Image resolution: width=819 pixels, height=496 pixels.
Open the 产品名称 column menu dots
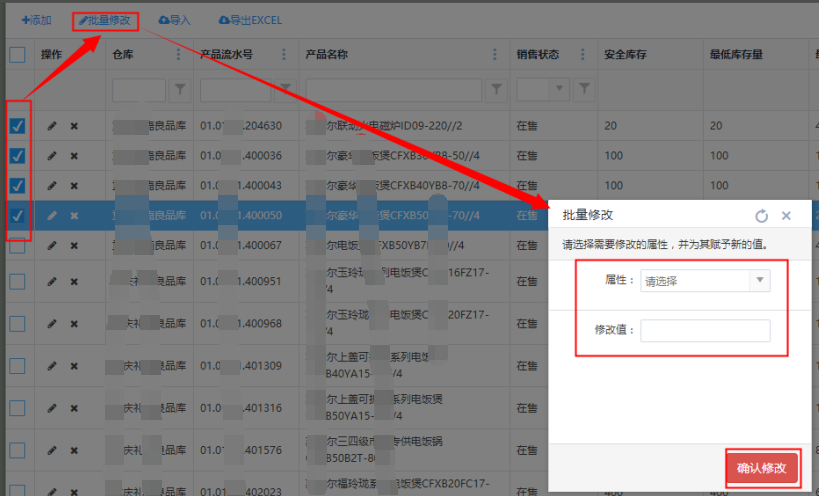[x=496, y=55]
